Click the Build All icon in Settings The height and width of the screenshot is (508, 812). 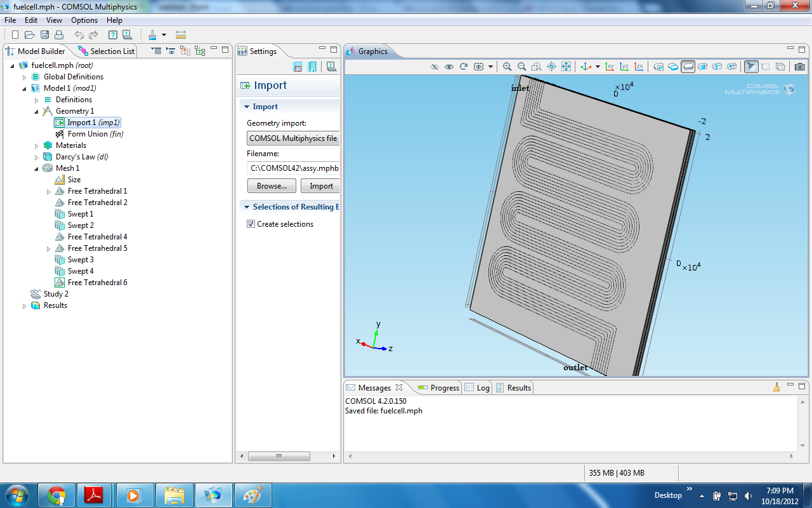[x=312, y=67]
